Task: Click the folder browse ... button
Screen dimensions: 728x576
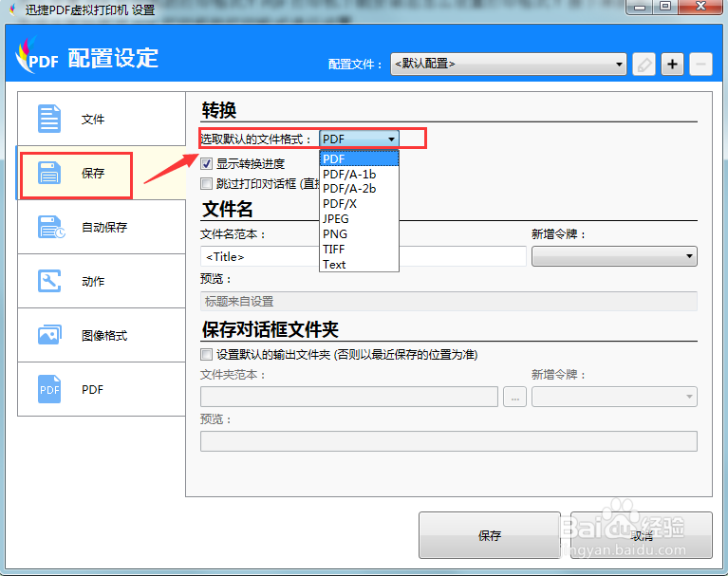Action: 514,397
